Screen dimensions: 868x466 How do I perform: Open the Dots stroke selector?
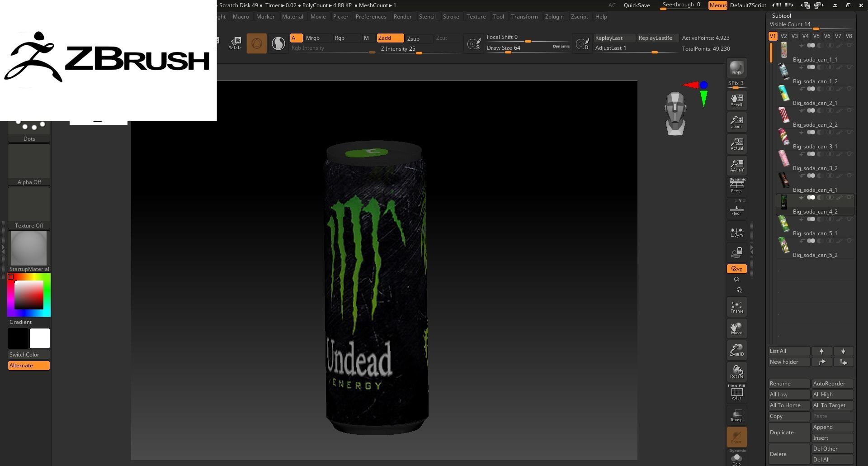pos(29,131)
